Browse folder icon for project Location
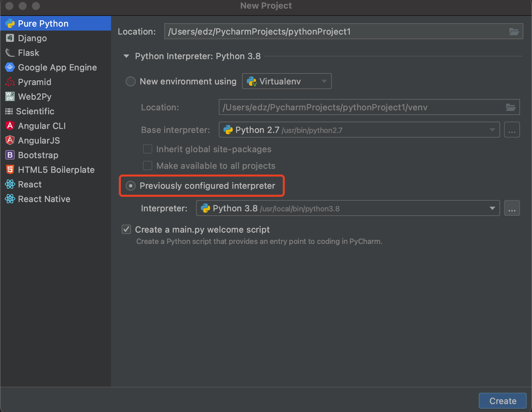The image size is (532, 412). (514, 32)
